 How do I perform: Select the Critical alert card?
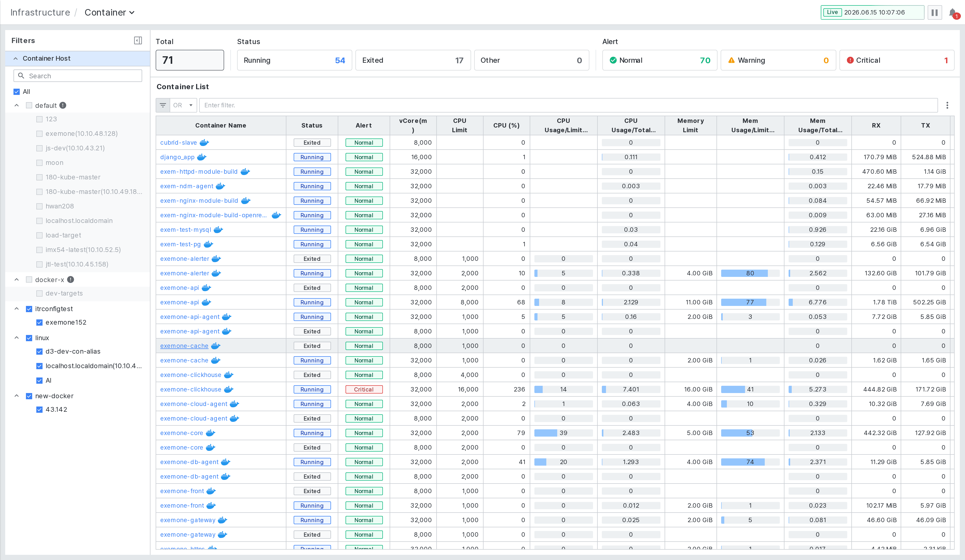pos(897,60)
